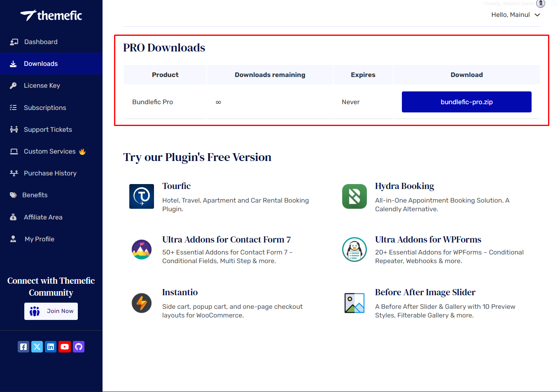Click the Download column header

(x=467, y=75)
